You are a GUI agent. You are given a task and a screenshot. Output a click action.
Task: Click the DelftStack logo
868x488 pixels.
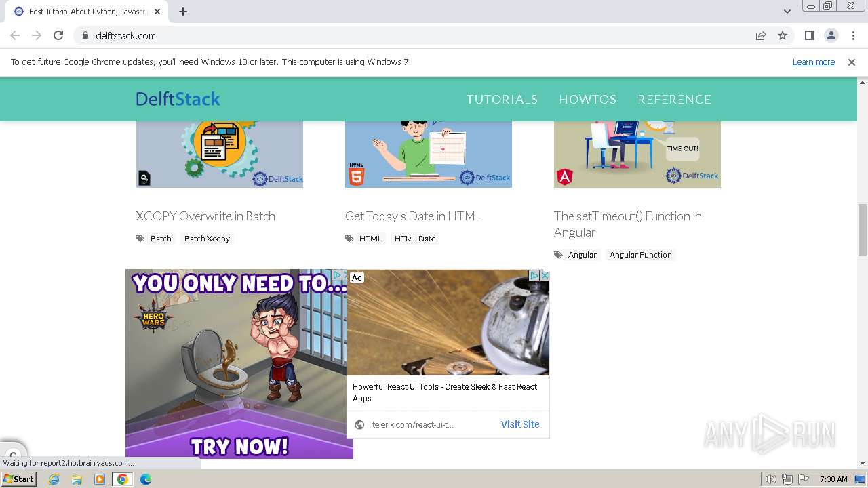click(178, 99)
